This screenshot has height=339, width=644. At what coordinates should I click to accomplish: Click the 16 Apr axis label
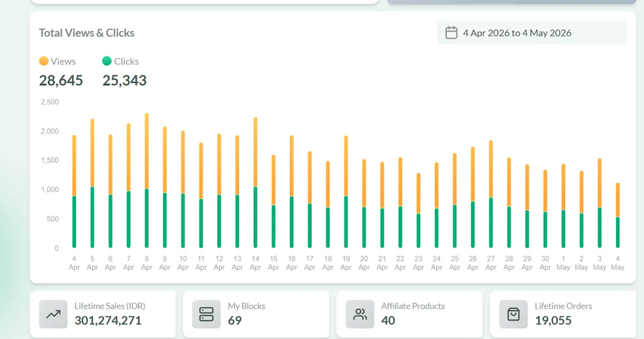[x=292, y=263]
